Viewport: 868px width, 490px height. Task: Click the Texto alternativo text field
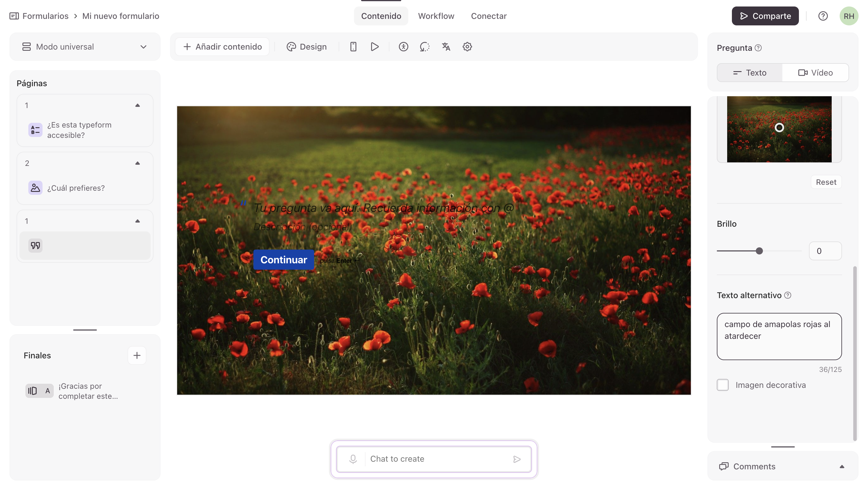point(779,336)
